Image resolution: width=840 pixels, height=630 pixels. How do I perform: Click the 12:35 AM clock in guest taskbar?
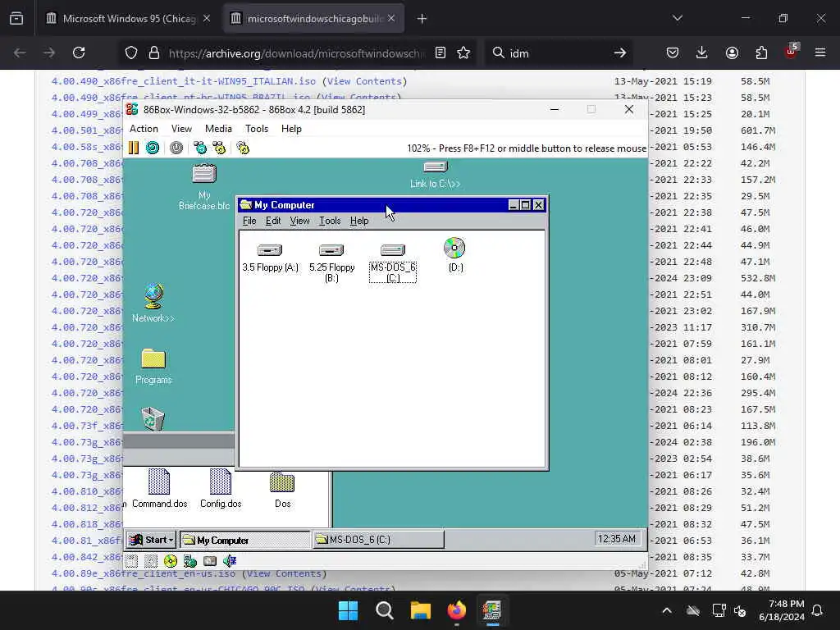click(617, 539)
